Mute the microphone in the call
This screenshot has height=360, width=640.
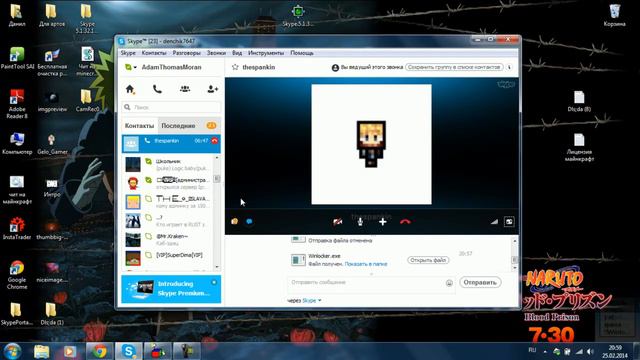coord(360,222)
